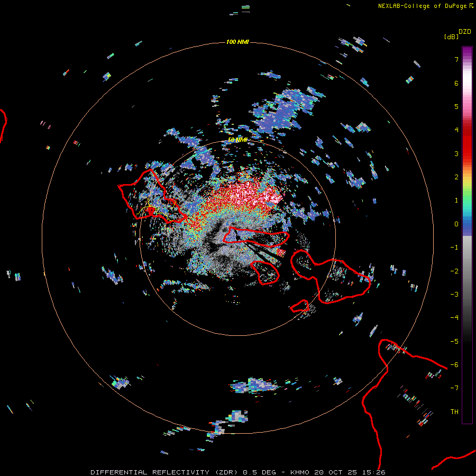Click the -6 tick label on color scale
476x476 pixels.
(454, 364)
